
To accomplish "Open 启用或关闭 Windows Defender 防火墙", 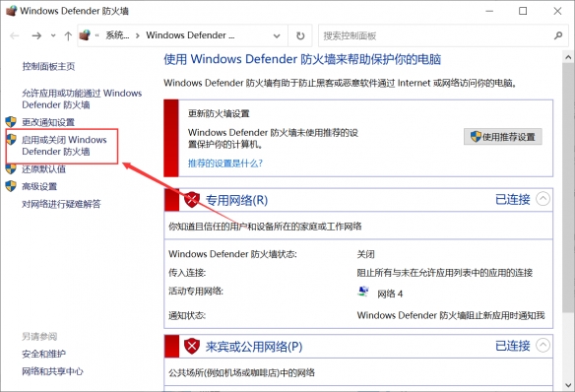I will 64,146.
